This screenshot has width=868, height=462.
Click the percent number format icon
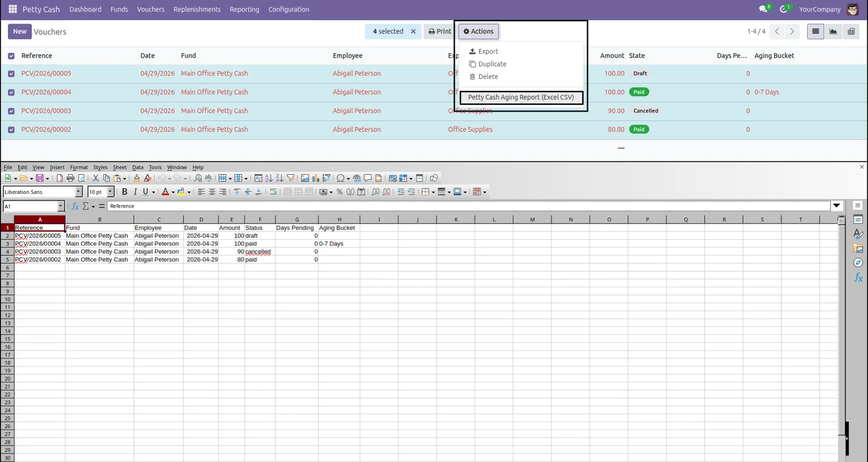click(x=339, y=192)
